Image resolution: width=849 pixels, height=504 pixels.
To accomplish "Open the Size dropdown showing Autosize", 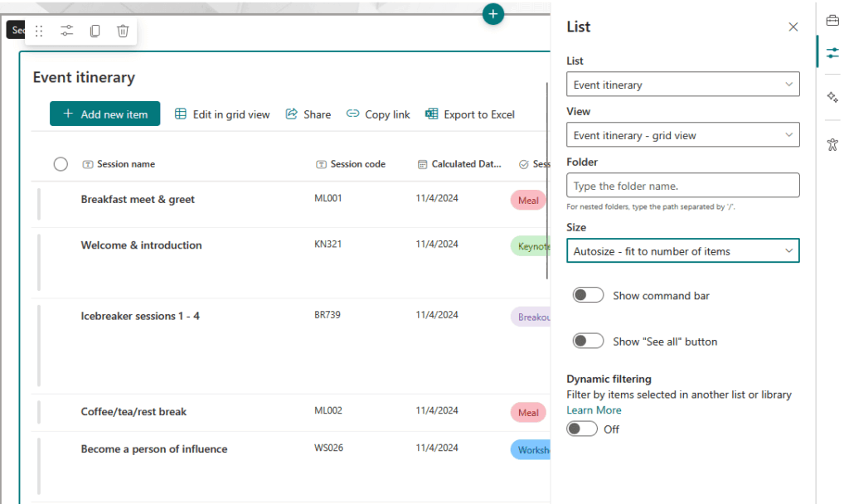I will click(x=683, y=250).
